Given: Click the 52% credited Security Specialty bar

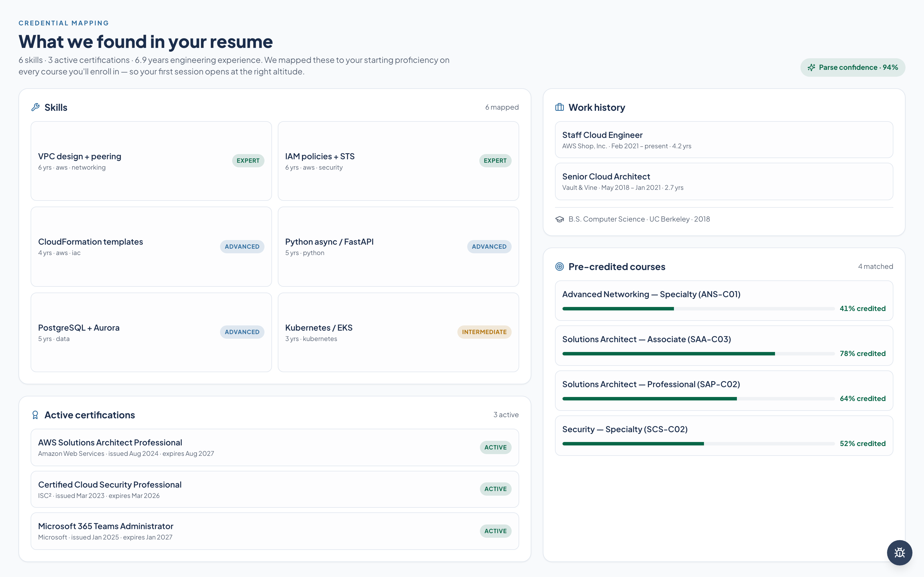Looking at the screenshot, I should pos(698,444).
